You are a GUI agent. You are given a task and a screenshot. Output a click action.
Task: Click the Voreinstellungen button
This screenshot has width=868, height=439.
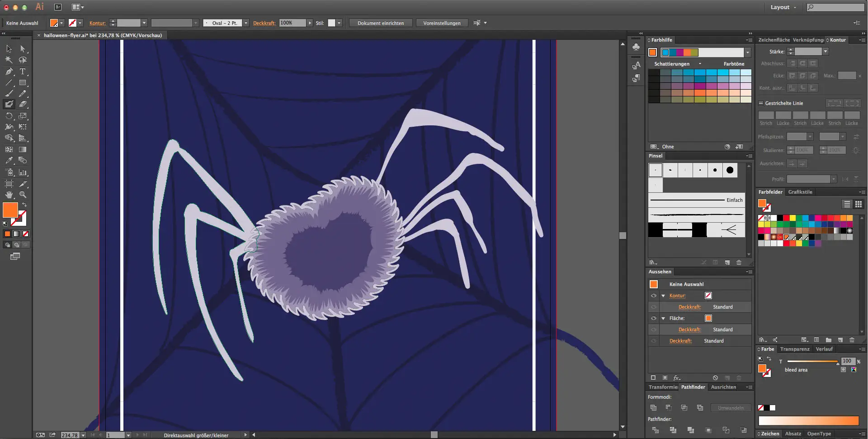[x=442, y=23]
